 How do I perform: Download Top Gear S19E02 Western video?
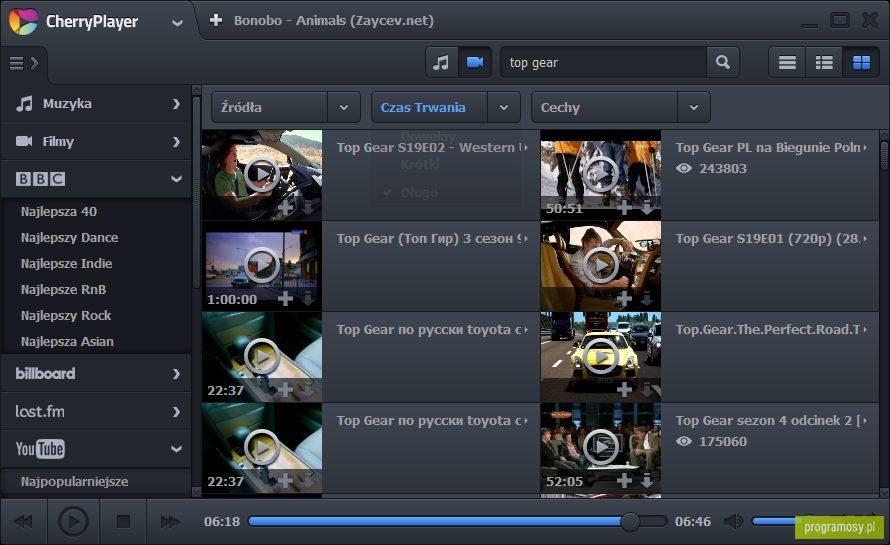pyautogui.click(x=308, y=207)
